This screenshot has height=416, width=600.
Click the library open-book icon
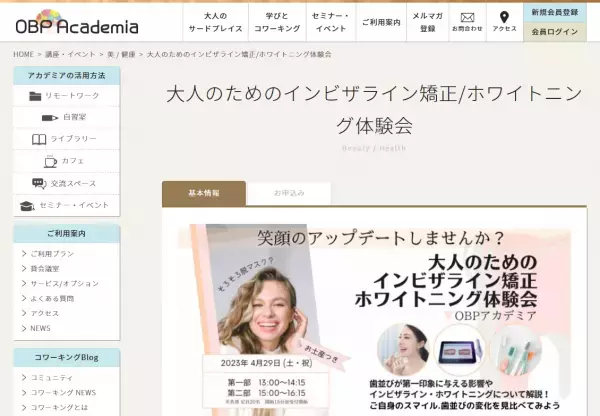(39, 139)
